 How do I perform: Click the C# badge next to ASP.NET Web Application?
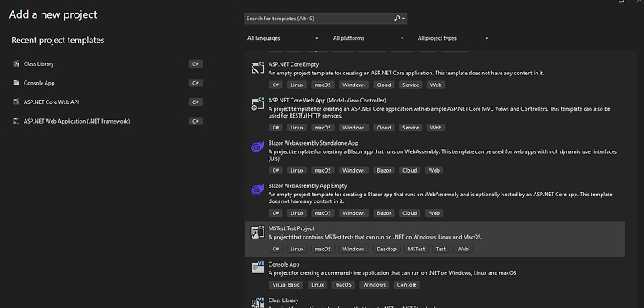(x=196, y=121)
